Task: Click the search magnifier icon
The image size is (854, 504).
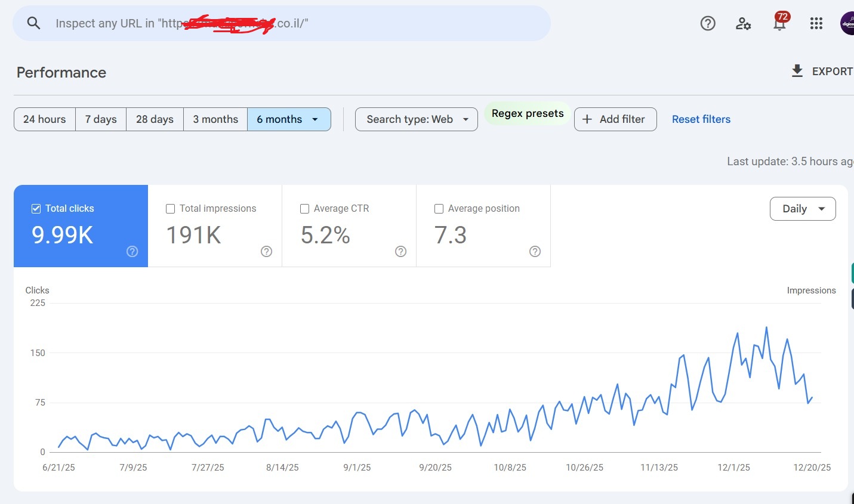Action: click(34, 23)
